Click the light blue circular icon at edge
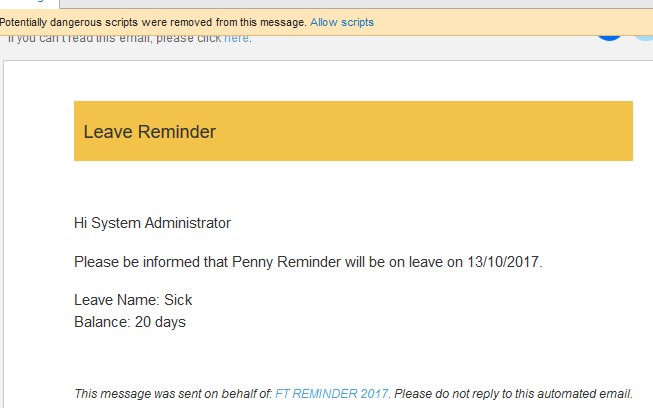The height and width of the screenshot is (408, 653). [x=644, y=37]
